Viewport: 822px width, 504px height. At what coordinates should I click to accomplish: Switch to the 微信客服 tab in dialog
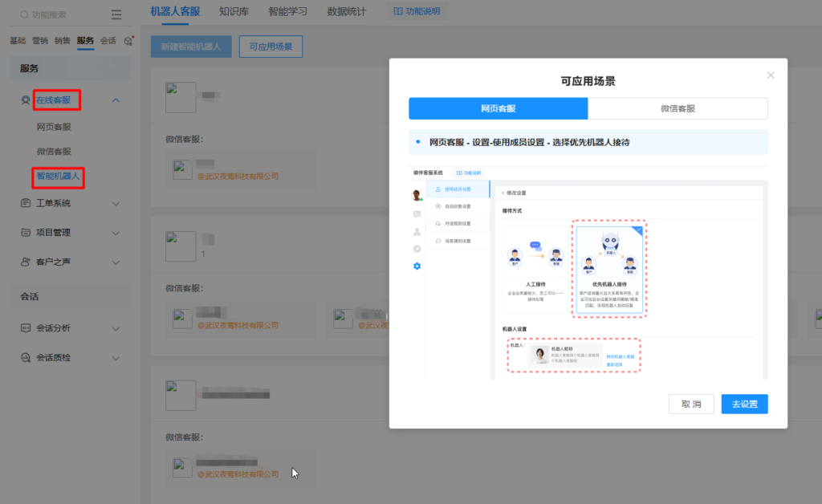click(x=678, y=108)
